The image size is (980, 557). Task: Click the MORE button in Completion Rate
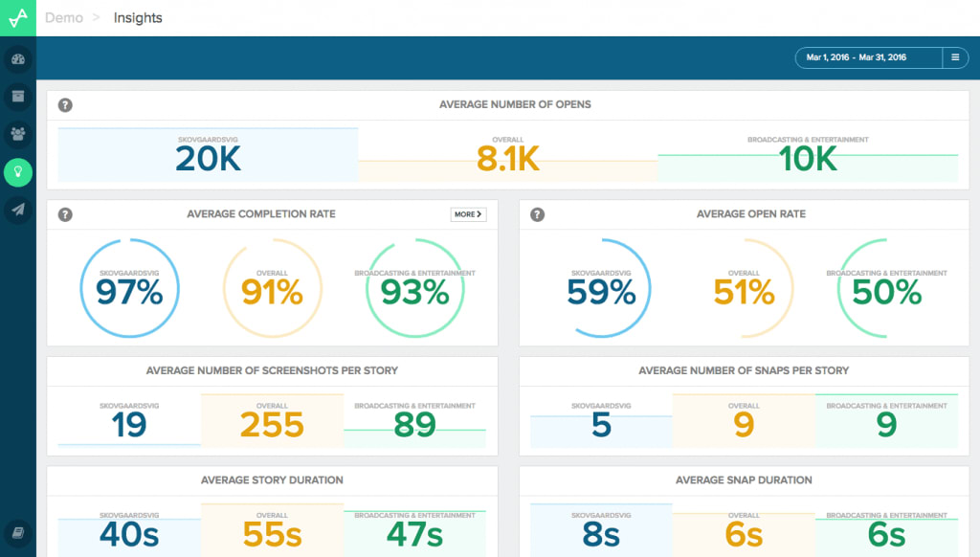468,214
